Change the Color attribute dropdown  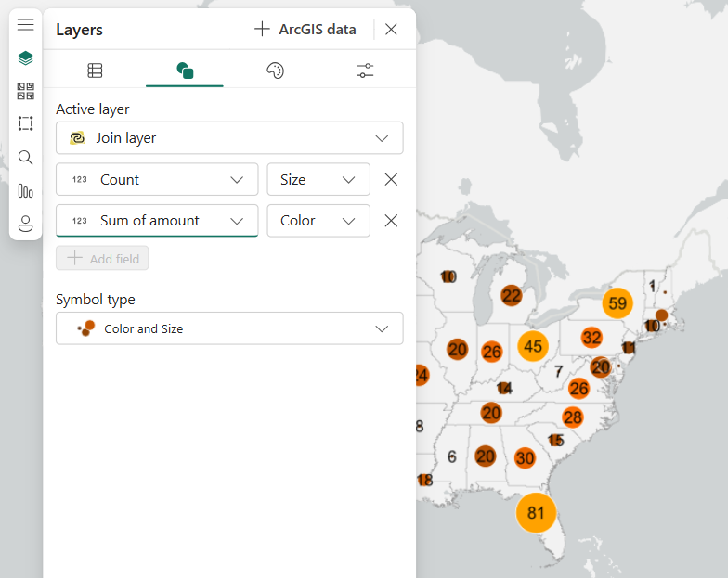point(318,221)
